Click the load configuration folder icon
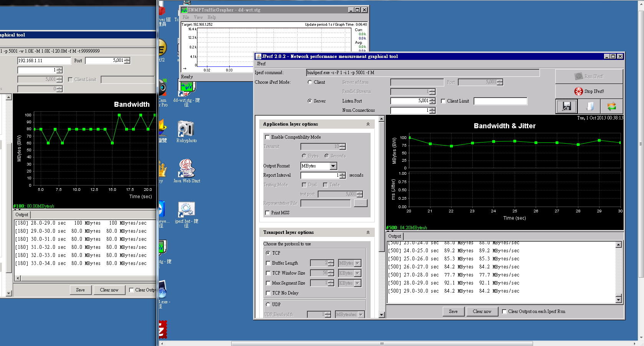This screenshot has width=644, height=346. (589, 106)
